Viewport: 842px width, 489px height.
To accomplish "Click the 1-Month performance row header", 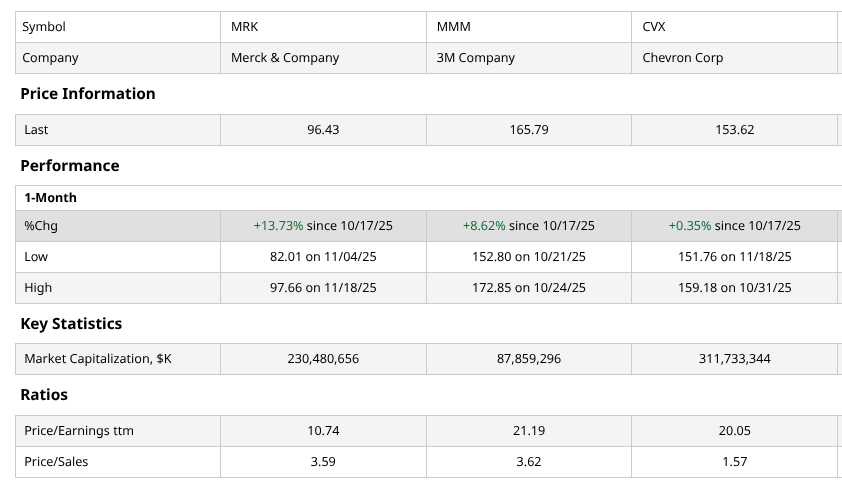I will (51, 198).
